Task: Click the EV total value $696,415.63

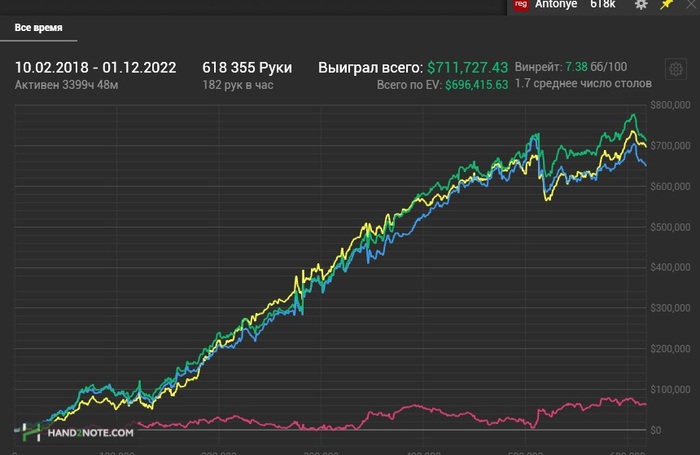Action: click(476, 85)
